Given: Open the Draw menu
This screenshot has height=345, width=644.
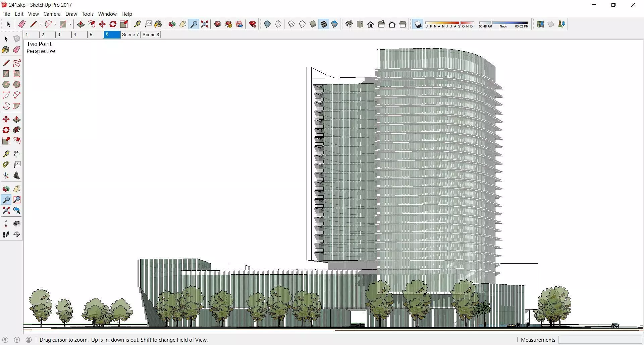Looking at the screenshot, I should point(71,14).
